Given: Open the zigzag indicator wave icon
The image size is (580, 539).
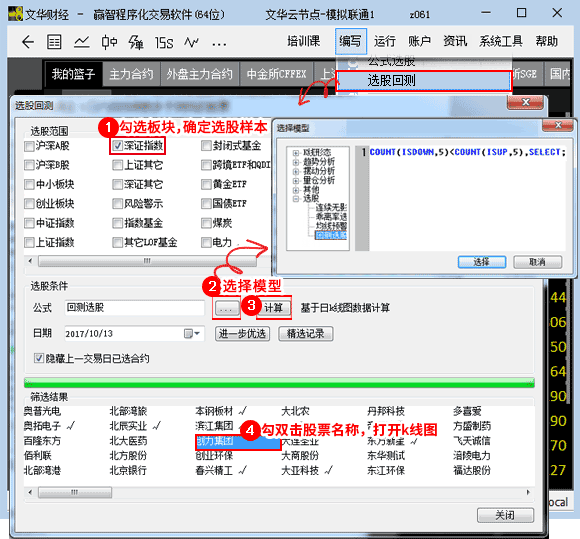Looking at the screenshot, I should [x=191, y=42].
